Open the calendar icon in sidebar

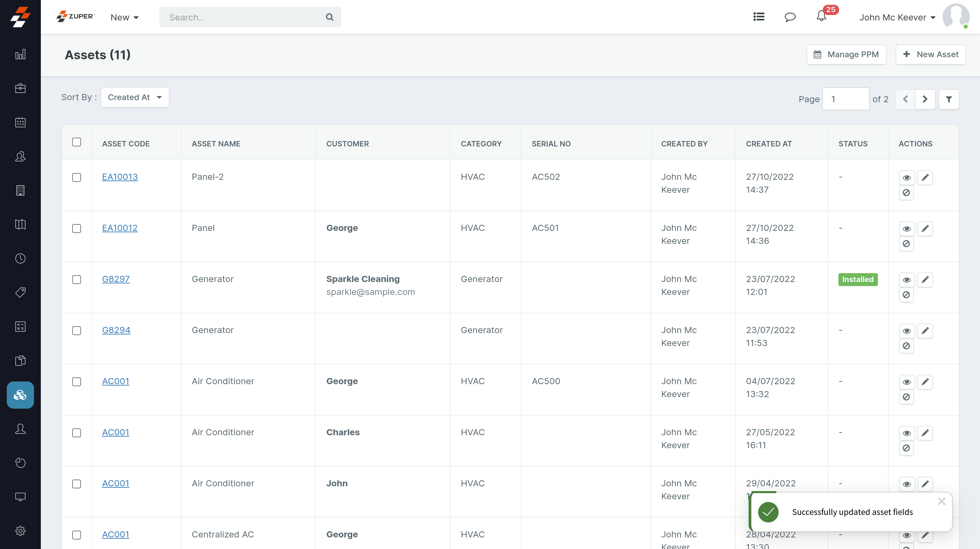click(x=20, y=122)
